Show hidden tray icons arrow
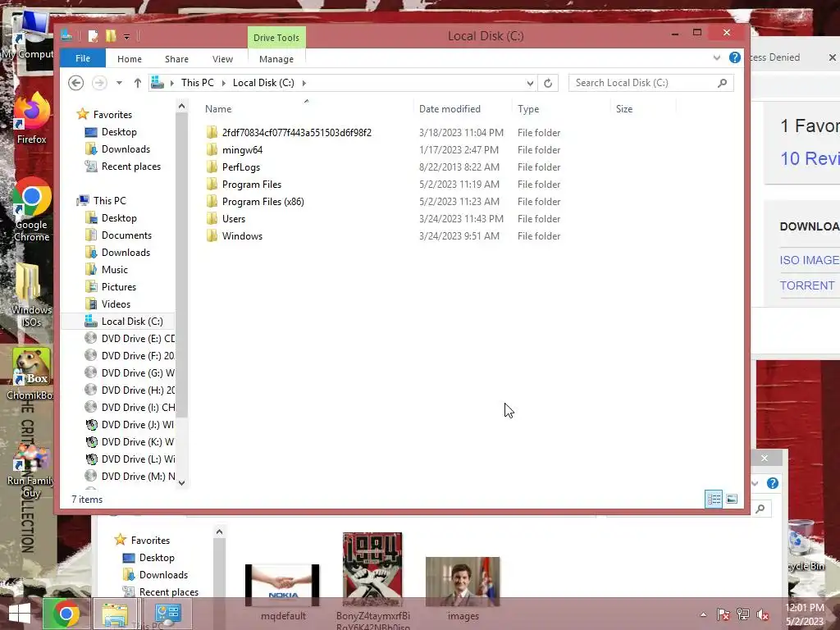Image resolution: width=840 pixels, height=630 pixels. (x=703, y=614)
